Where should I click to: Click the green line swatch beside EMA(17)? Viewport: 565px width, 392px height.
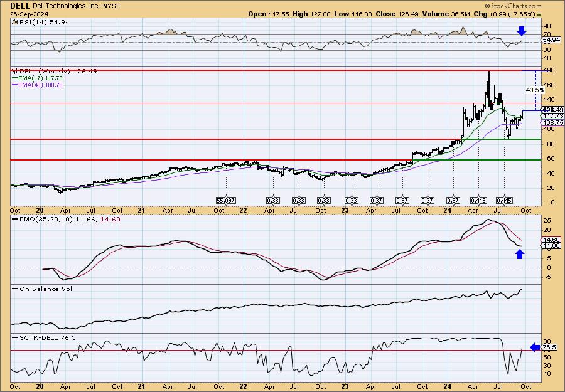(16, 78)
